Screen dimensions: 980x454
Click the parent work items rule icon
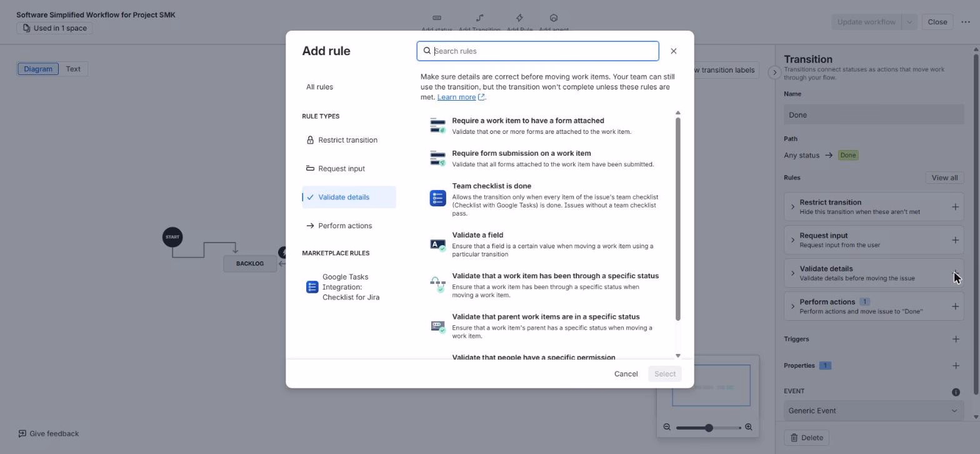tap(437, 326)
